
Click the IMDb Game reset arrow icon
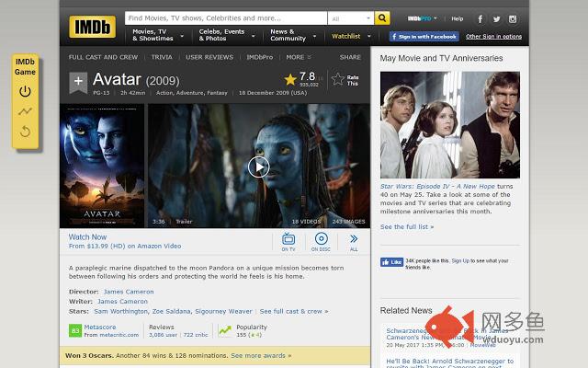point(25,132)
